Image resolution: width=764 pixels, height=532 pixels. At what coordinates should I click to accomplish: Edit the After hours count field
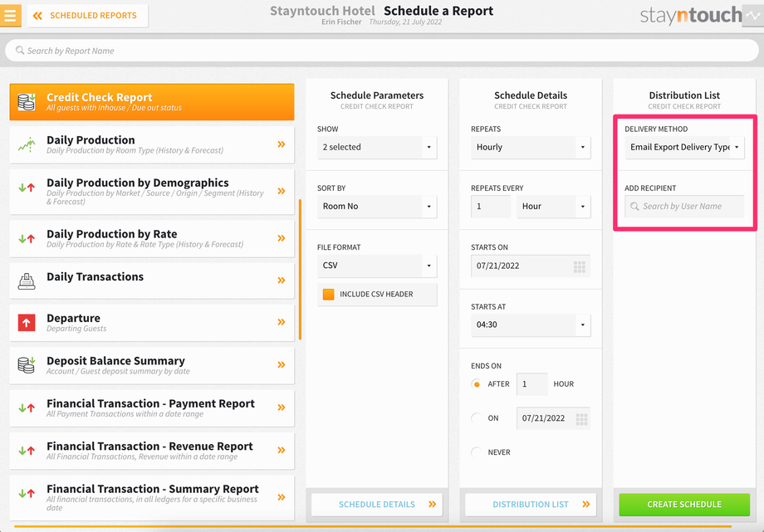pyautogui.click(x=532, y=384)
